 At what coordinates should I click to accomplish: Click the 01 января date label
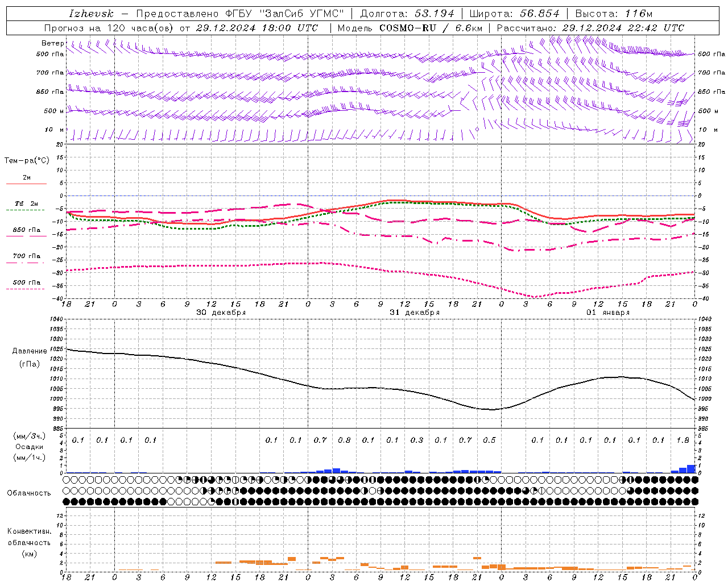(x=608, y=313)
